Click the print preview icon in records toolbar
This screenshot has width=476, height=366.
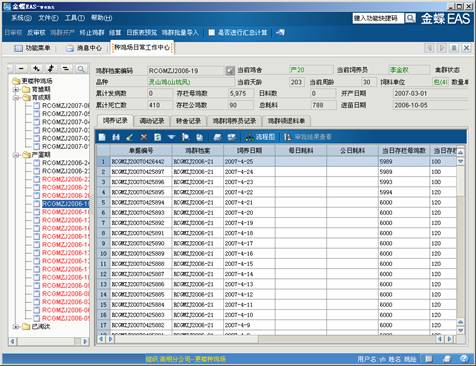(232, 137)
